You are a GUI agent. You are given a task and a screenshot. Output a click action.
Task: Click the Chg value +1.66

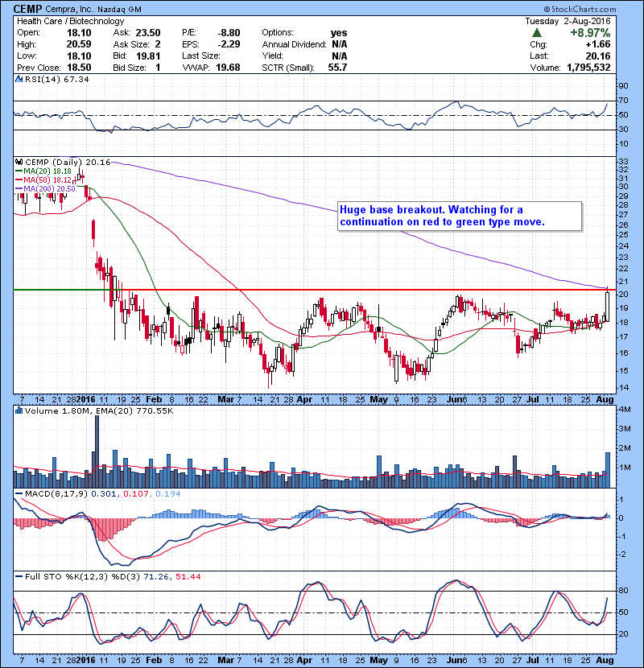[598, 44]
